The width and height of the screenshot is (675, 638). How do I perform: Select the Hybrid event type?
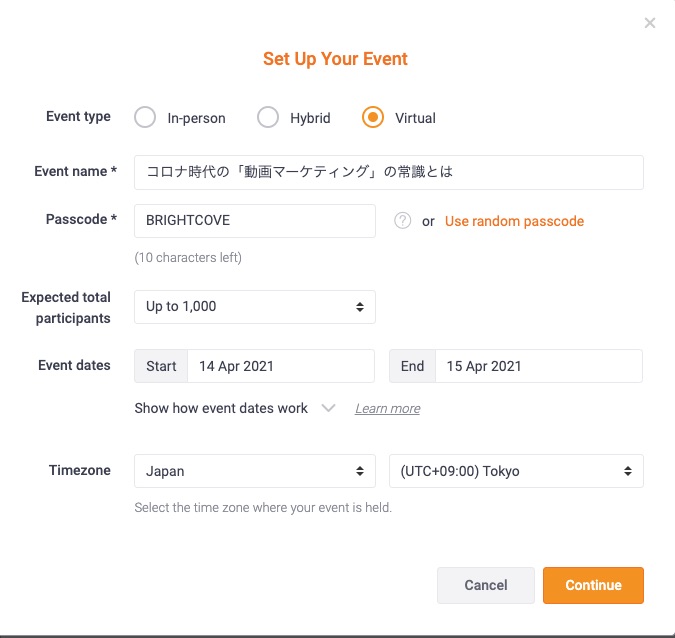(x=268, y=118)
